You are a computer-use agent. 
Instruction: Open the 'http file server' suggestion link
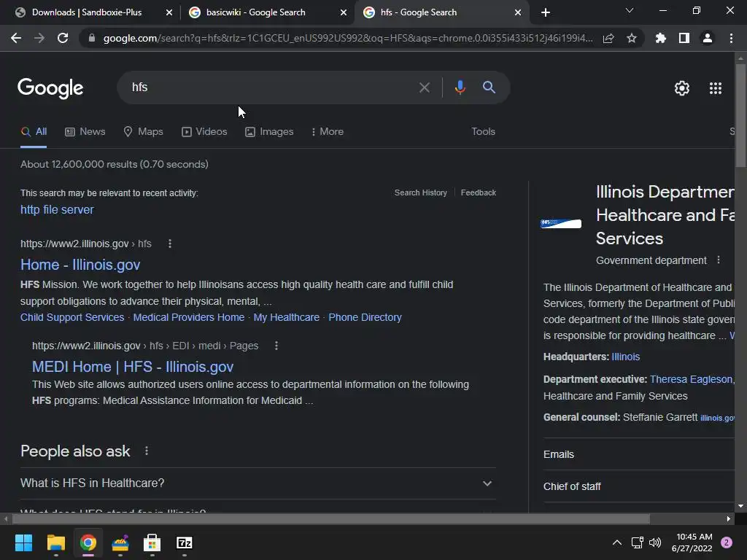click(57, 209)
